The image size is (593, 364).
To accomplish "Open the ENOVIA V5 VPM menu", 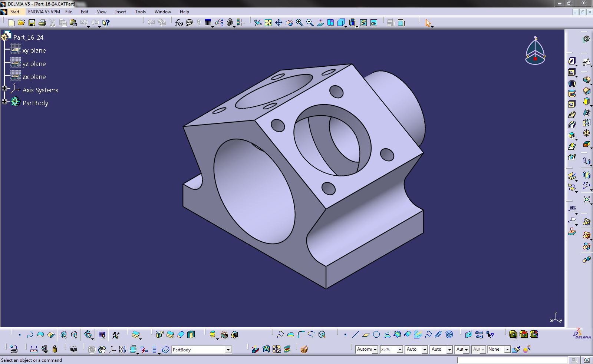I will [x=44, y=12].
